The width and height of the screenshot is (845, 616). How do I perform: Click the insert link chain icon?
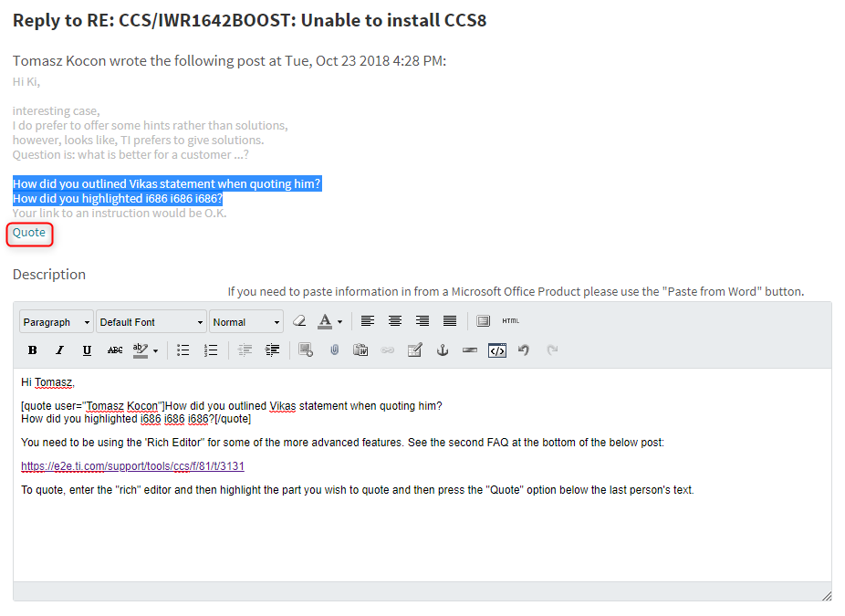pos(388,350)
